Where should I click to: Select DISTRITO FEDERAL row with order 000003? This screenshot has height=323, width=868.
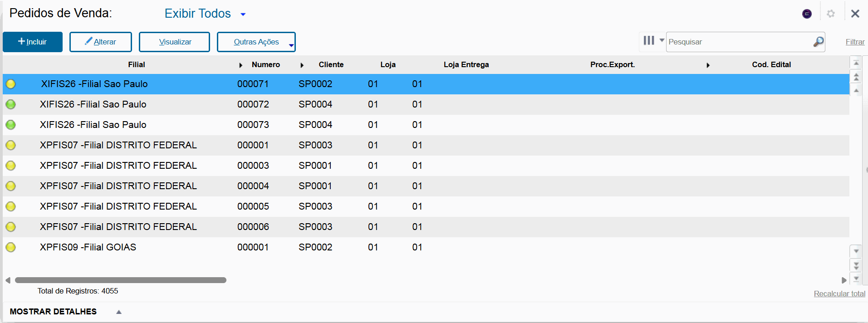(426, 166)
